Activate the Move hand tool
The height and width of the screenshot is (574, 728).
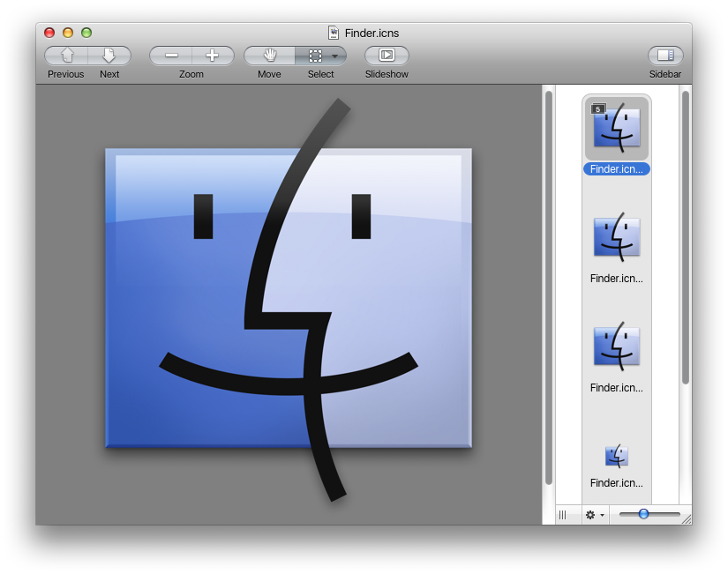point(269,56)
